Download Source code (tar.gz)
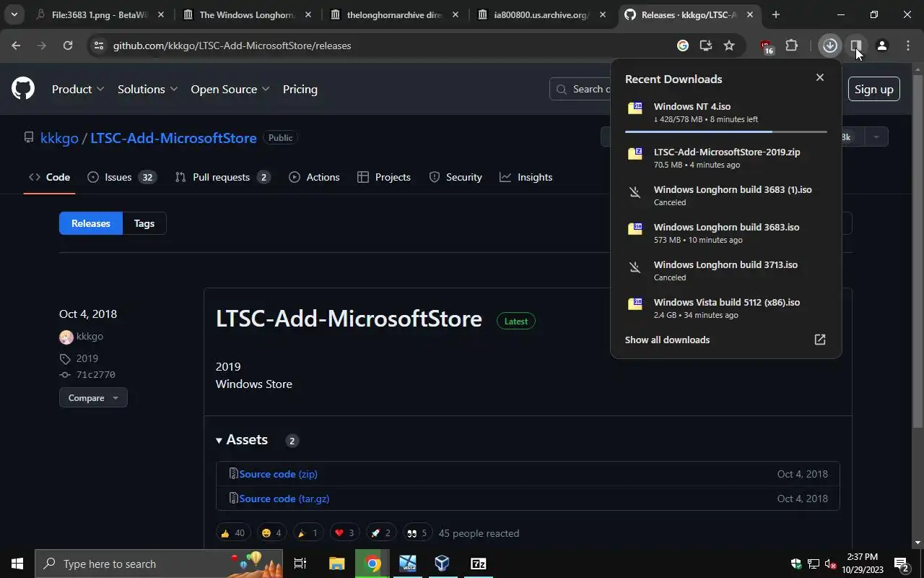 (x=284, y=499)
